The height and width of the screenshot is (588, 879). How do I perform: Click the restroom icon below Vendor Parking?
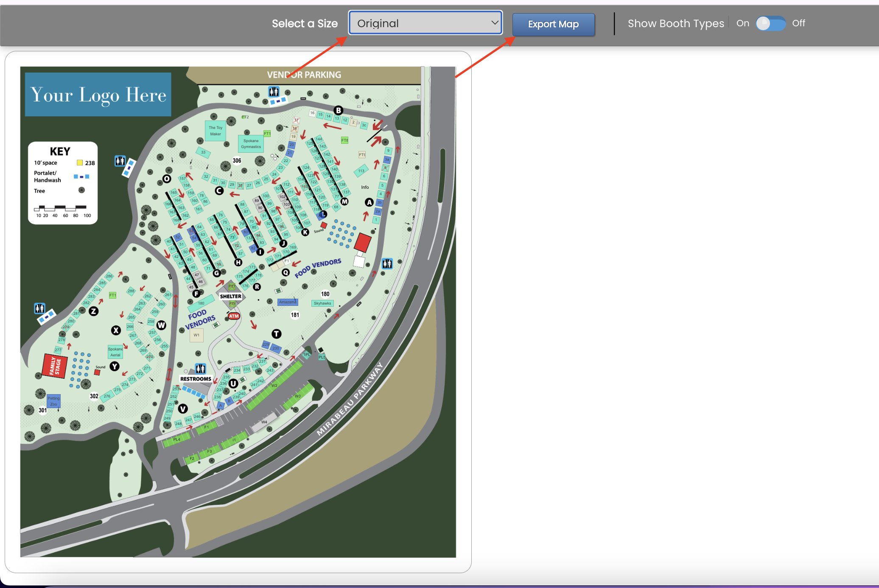coord(274,91)
